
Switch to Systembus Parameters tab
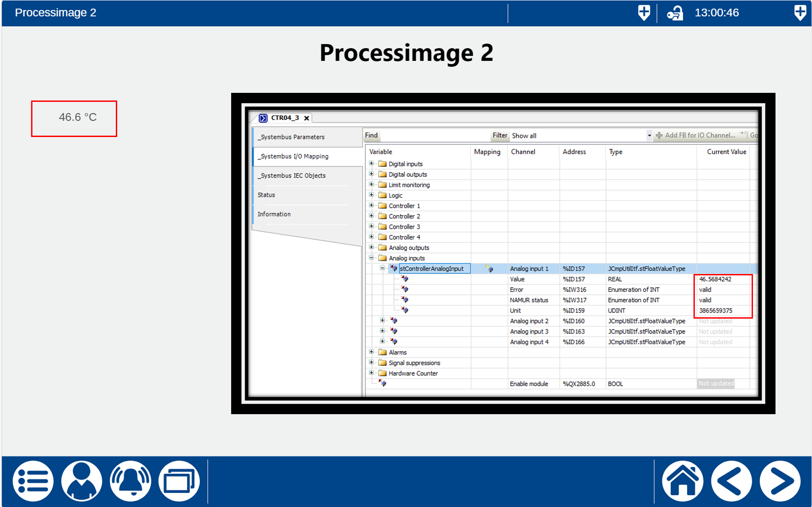(291, 137)
